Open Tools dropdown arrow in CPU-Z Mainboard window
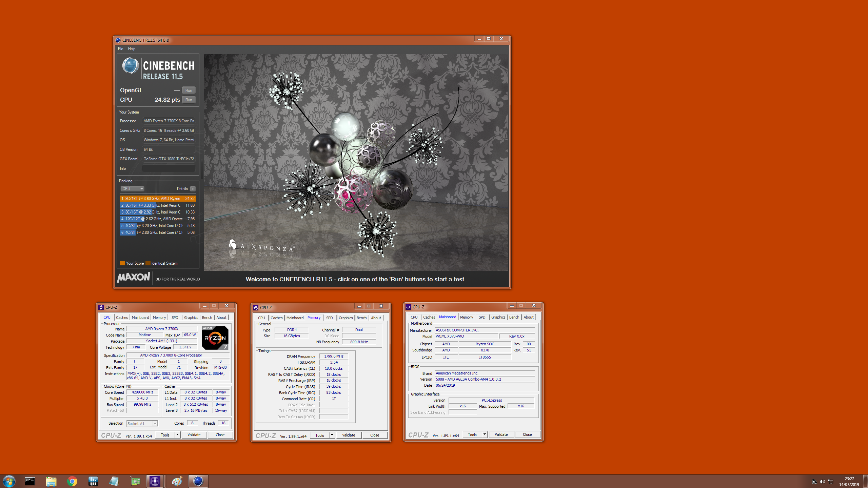This screenshot has width=868, height=488. (x=485, y=434)
